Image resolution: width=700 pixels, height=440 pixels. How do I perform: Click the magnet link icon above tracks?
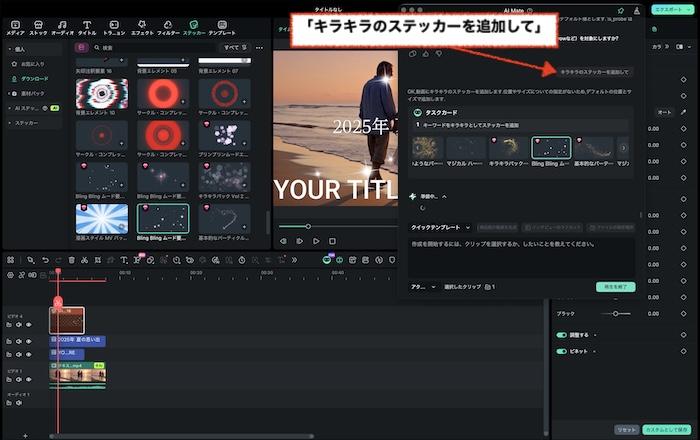(x=21, y=275)
